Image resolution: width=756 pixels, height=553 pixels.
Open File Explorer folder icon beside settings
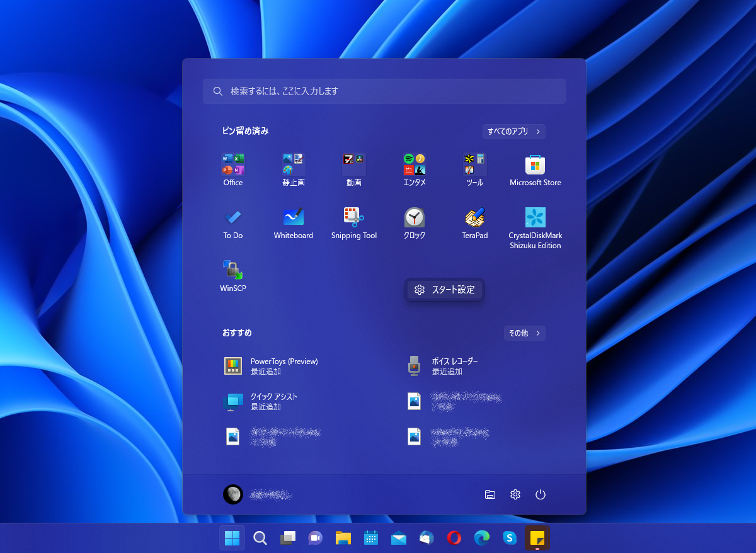(x=490, y=494)
